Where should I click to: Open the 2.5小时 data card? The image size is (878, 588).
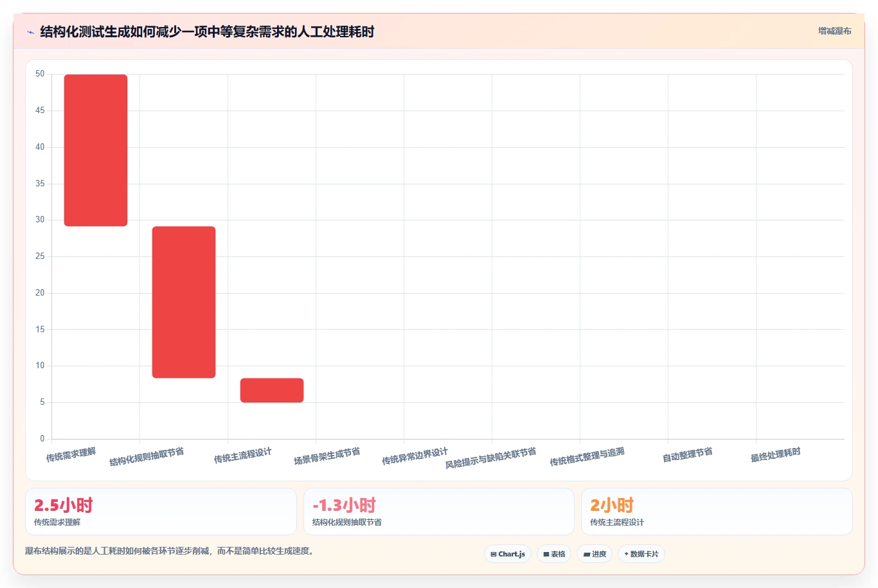click(161, 512)
